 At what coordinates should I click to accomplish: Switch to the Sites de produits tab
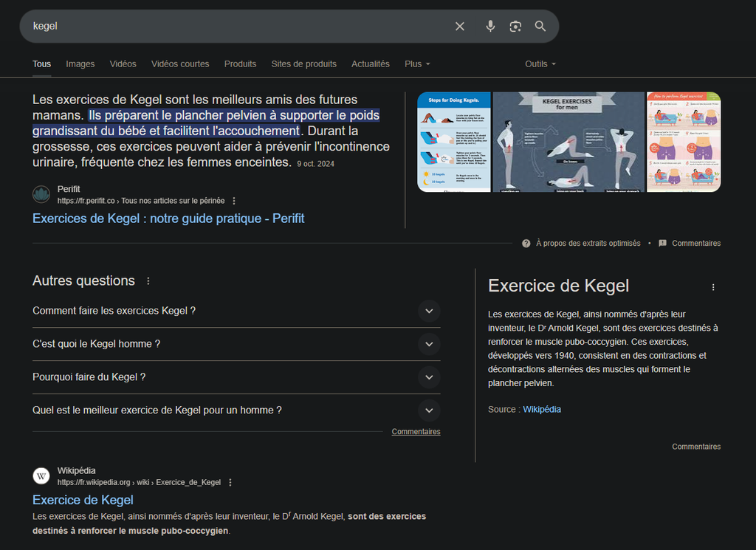(303, 64)
